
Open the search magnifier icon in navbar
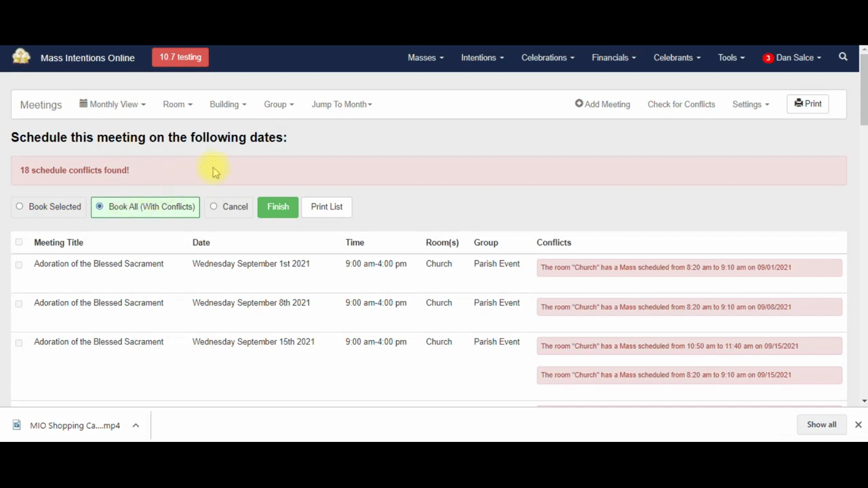point(843,57)
